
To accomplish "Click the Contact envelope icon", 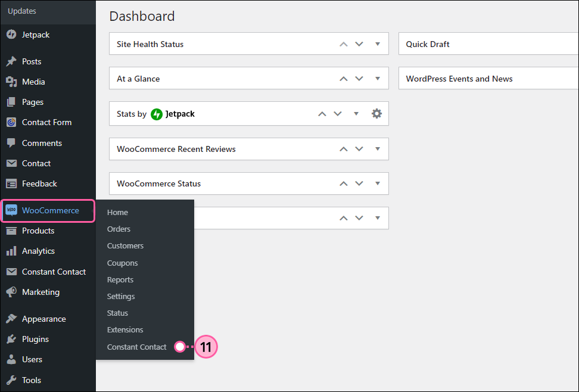I will pyautogui.click(x=11, y=163).
